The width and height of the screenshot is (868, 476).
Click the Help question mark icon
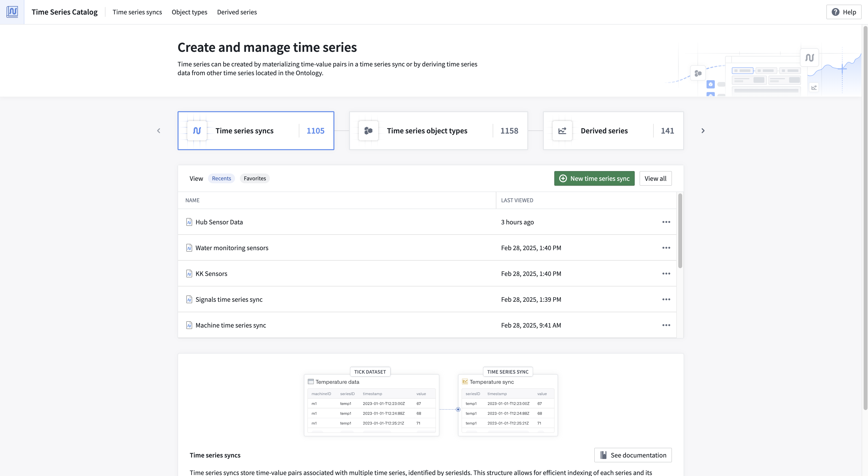(x=835, y=12)
